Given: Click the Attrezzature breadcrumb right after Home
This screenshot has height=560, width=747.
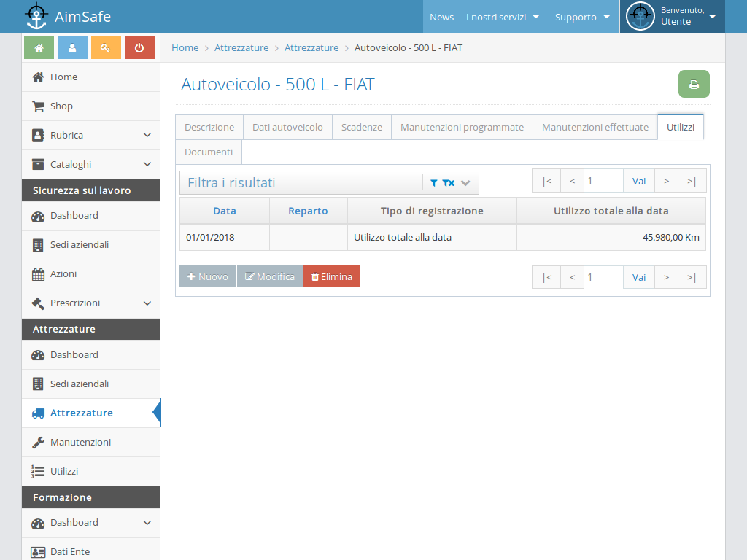Looking at the screenshot, I should [241, 47].
